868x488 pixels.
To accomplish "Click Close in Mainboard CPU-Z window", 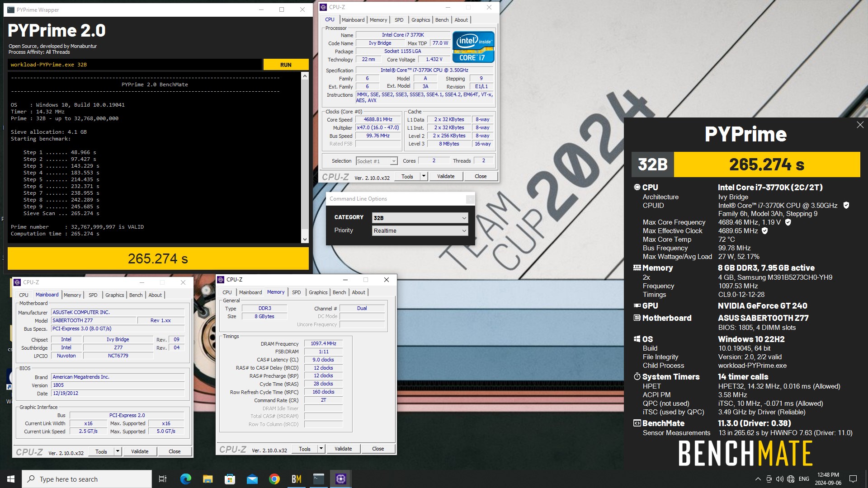I will (175, 451).
